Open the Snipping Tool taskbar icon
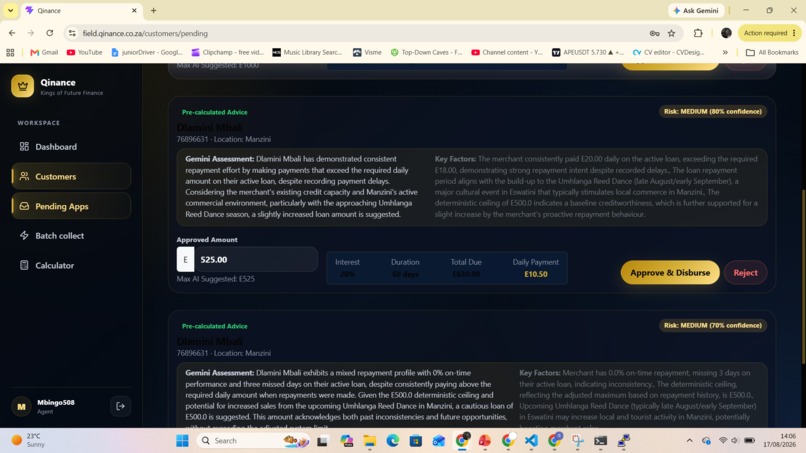 click(577, 441)
